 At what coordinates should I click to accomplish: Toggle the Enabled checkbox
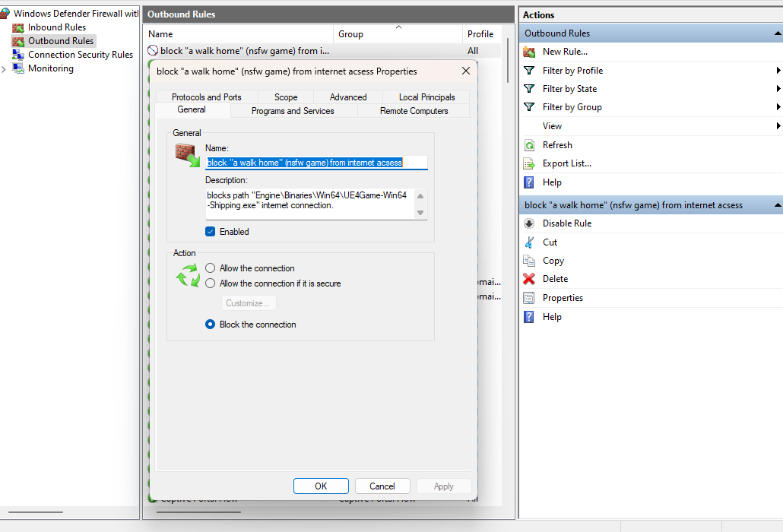[x=211, y=232]
